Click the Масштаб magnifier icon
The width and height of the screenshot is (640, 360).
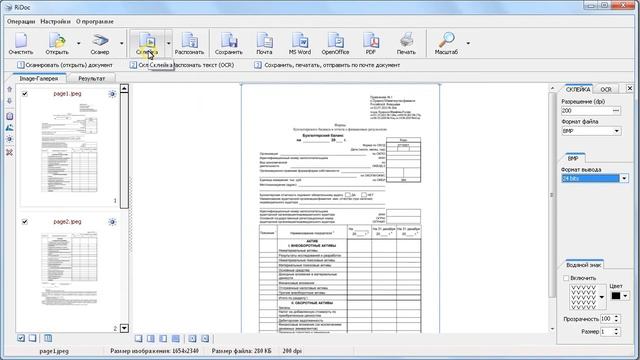(x=446, y=43)
